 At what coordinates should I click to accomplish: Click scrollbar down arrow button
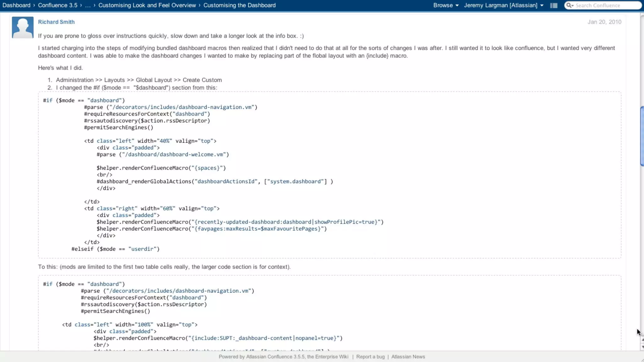point(642,347)
